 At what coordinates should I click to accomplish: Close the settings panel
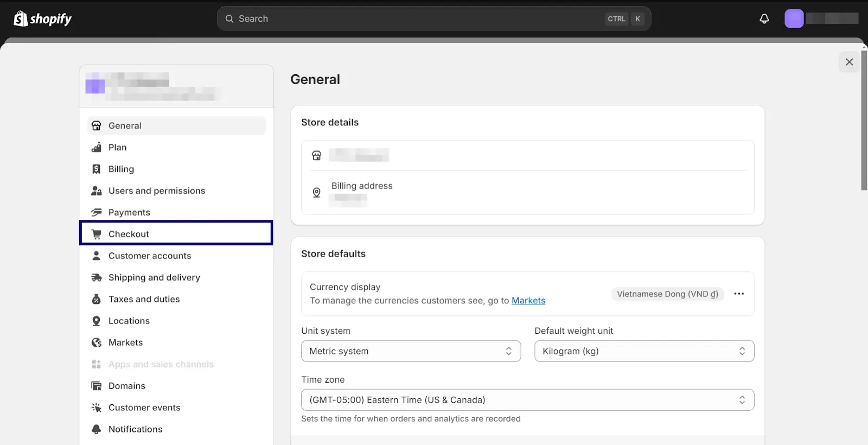849,62
